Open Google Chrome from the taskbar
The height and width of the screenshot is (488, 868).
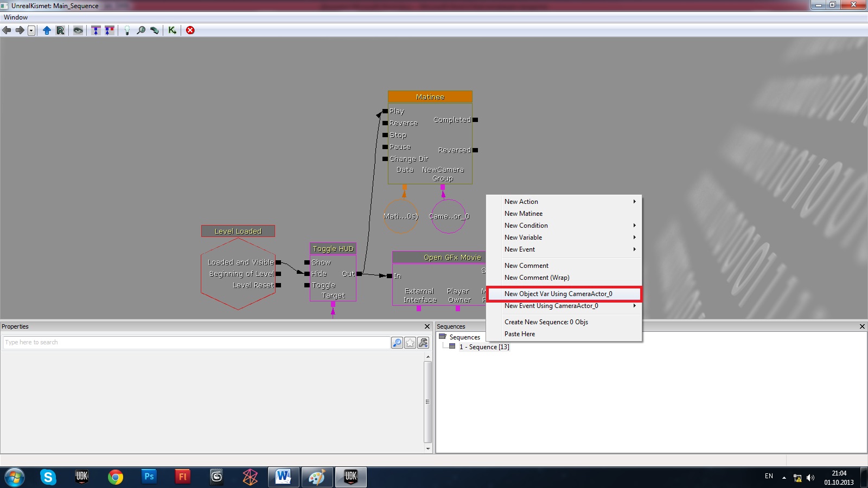[116, 477]
